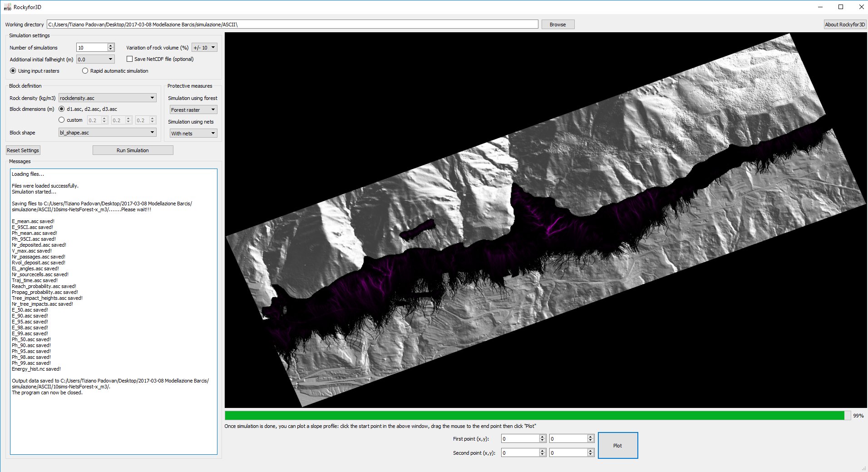The height and width of the screenshot is (472, 868).
Task: Open Variation of rock volume dropdown
Action: point(204,47)
